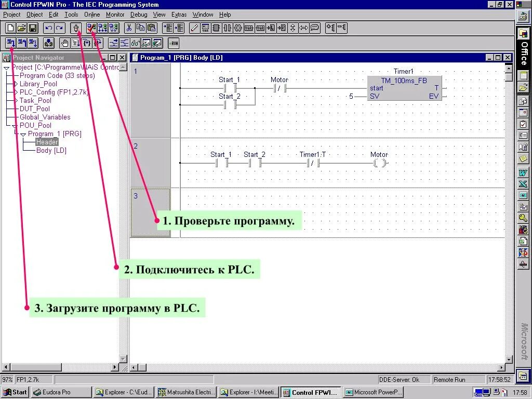Toggle the PLC RUN mode button

click(x=174, y=43)
